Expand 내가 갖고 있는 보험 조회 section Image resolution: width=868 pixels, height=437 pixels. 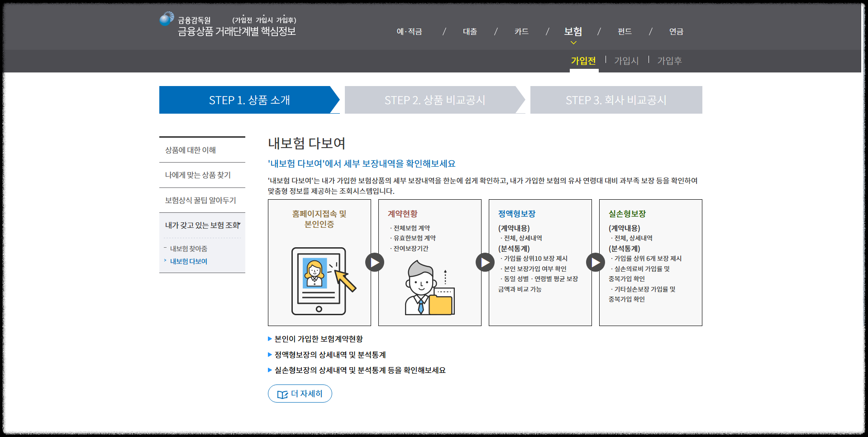tap(202, 225)
